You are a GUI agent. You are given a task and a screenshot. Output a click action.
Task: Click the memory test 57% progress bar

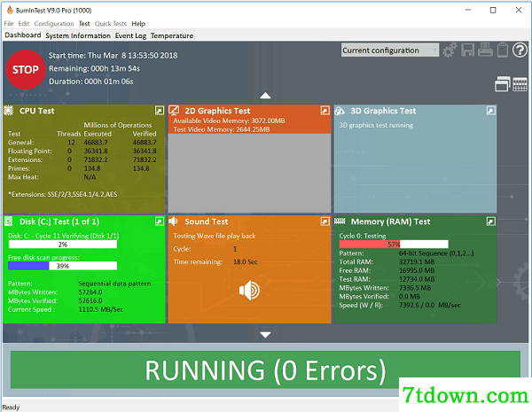[394, 245]
